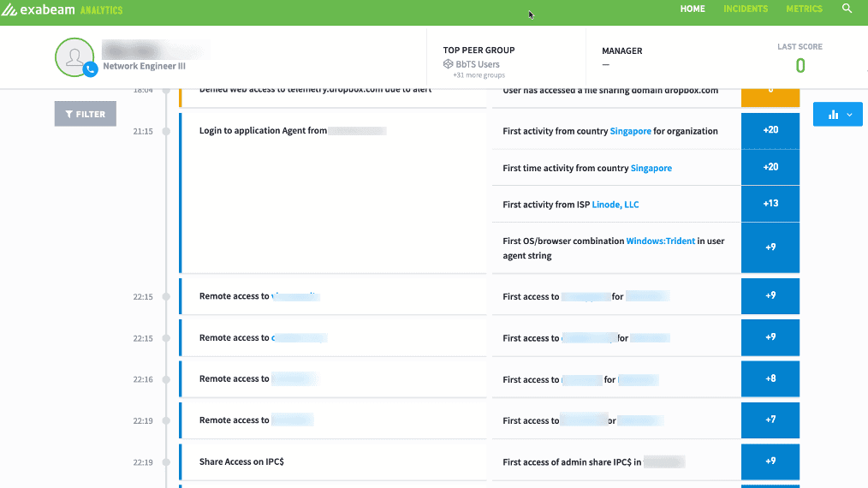Click the MANAGER label
Viewport: 868px width, 488px height.
click(x=621, y=51)
